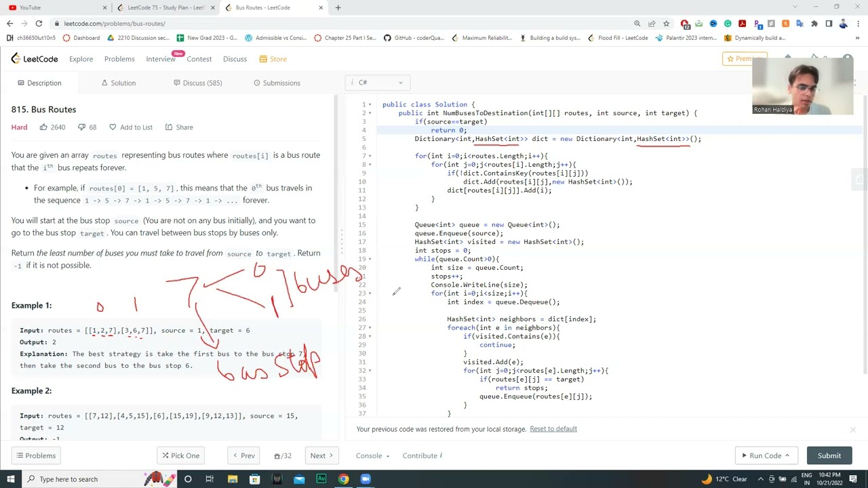Expand the Console panel dropdown
868x488 pixels.
point(373,455)
